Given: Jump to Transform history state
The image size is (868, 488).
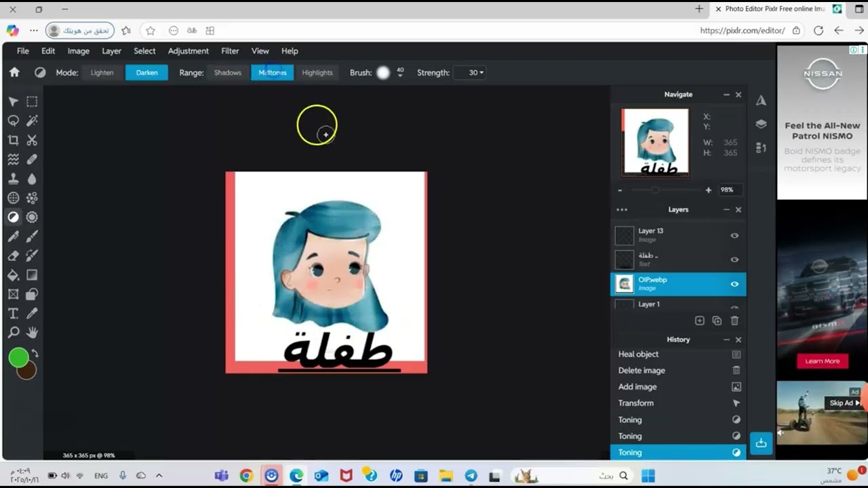Looking at the screenshot, I should tap(678, 403).
